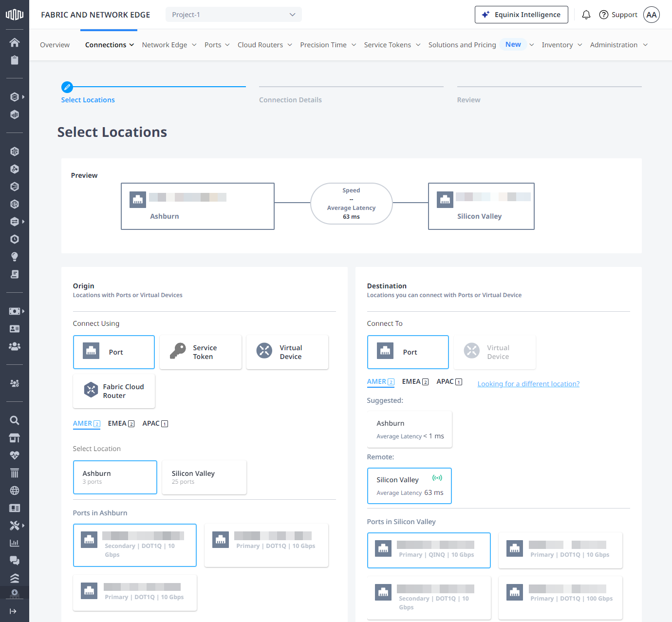Select Silicon Valley Primary QINQ 10 Gbps port
This screenshot has width=672, height=622.
click(429, 550)
